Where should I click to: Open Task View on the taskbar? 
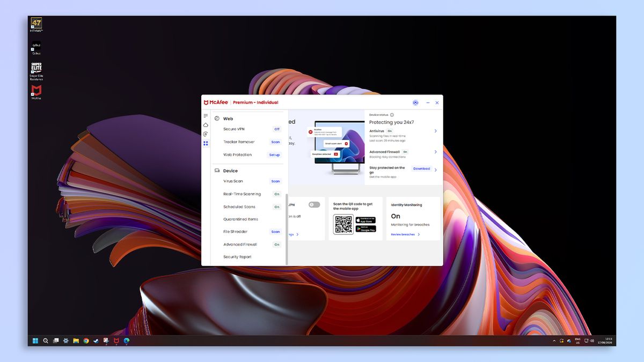pos(56,341)
